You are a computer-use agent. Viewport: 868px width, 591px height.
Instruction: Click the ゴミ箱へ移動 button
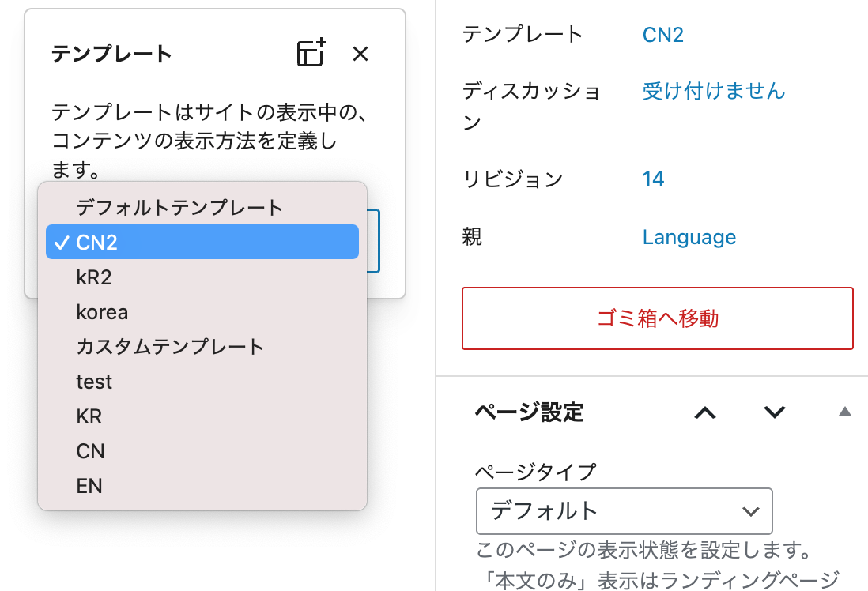[x=657, y=318]
